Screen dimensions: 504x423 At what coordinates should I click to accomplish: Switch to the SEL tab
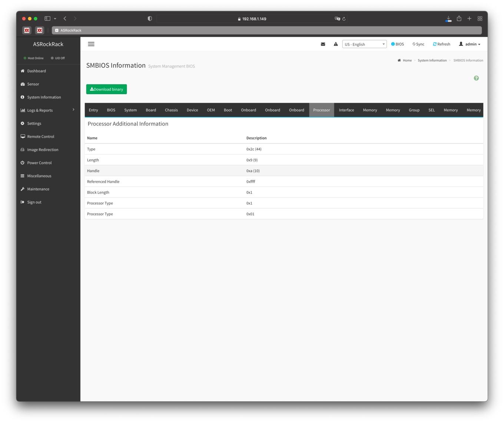[432, 110]
